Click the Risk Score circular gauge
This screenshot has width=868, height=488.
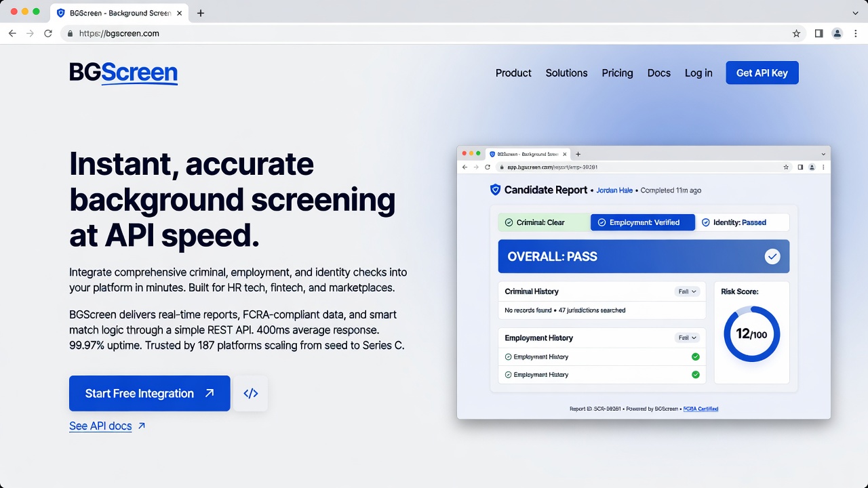(x=752, y=334)
